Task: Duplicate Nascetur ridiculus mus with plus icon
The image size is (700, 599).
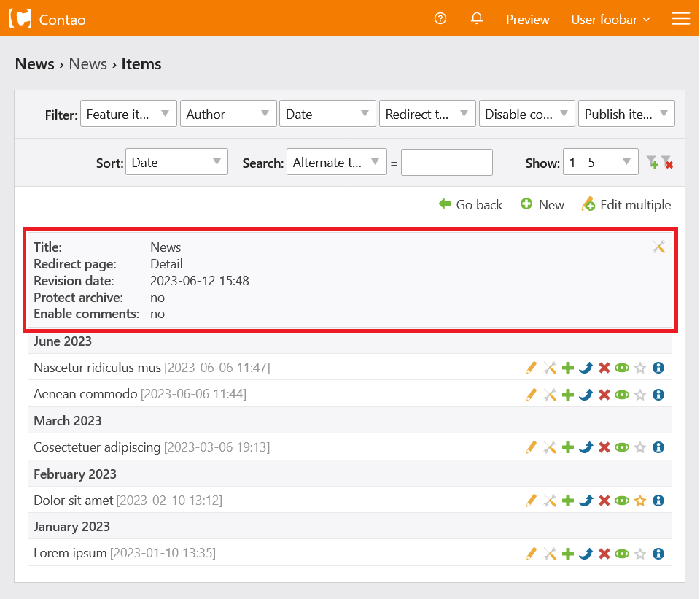Action: click(568, 368)
